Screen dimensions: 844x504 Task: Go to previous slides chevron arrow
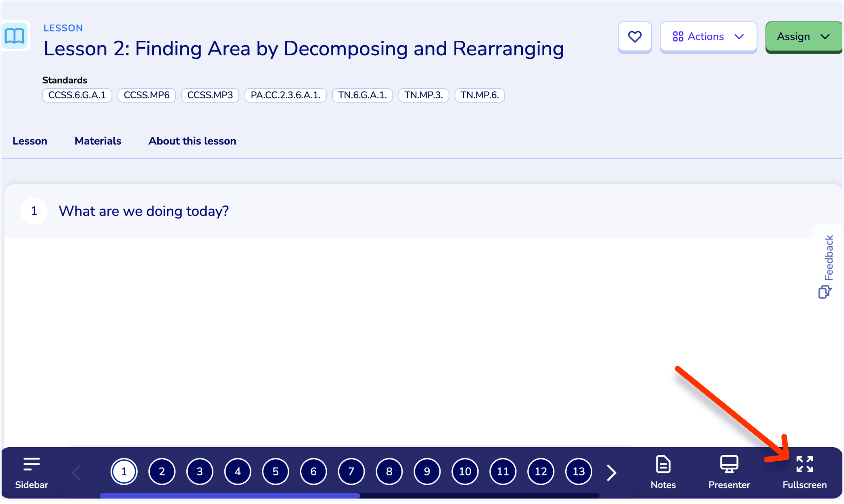pos(76,473)
